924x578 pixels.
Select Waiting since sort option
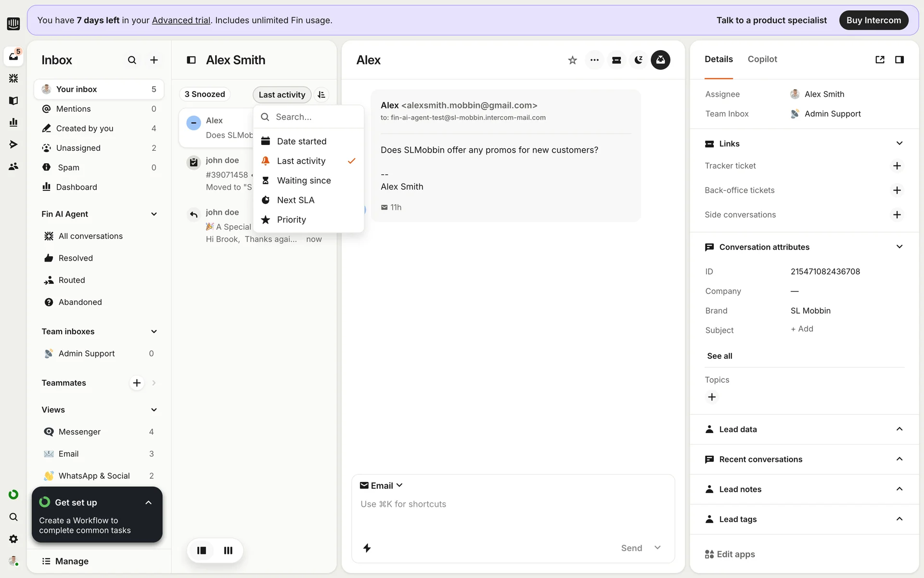(x=304, y=181)
